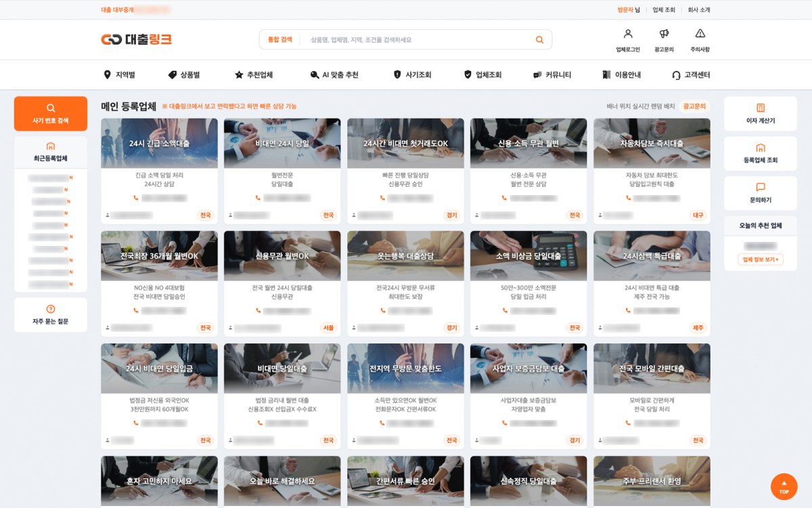
Task: Open the 24시삼백 특급대출 card image
Action: [x=652, y=256]
